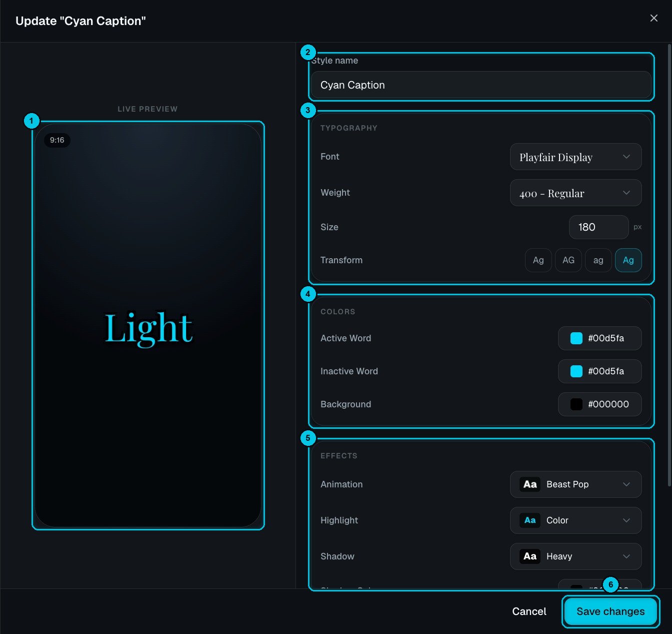672x634 pixels.
Task: Click the Aa icon next to Beast Pop
Action: tap(530, 484)
